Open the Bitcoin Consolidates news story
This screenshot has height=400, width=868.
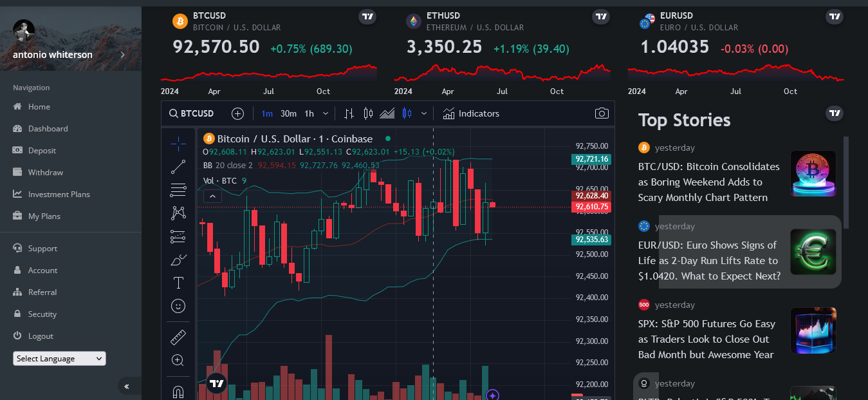click(708, 182)
